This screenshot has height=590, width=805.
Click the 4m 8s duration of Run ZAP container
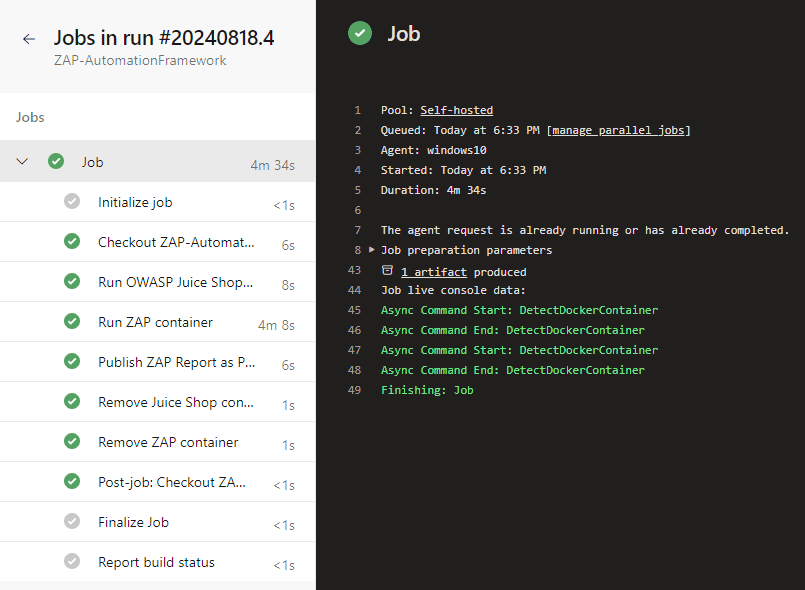tap(276, 325)
